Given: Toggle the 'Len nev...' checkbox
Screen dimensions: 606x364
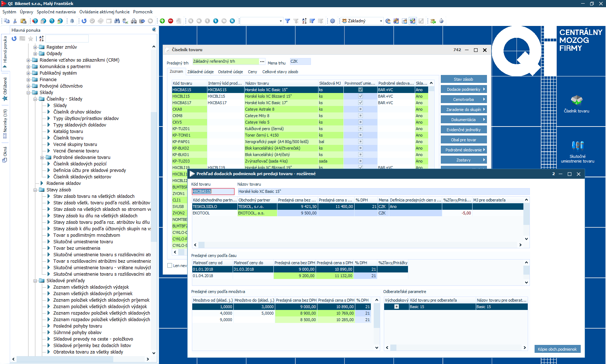Looking at the screenshot, I should coord(170,266).
